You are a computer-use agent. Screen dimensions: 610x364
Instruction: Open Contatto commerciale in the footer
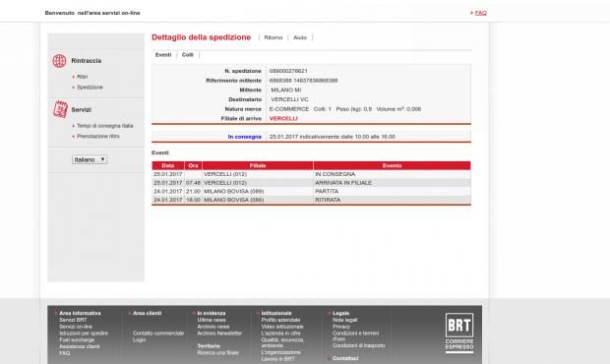coord(158,334)
